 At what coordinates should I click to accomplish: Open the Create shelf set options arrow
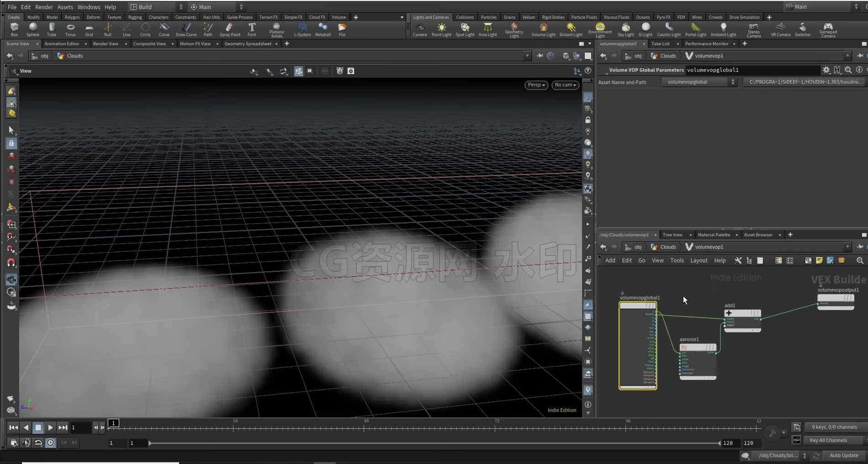point(402,17)
